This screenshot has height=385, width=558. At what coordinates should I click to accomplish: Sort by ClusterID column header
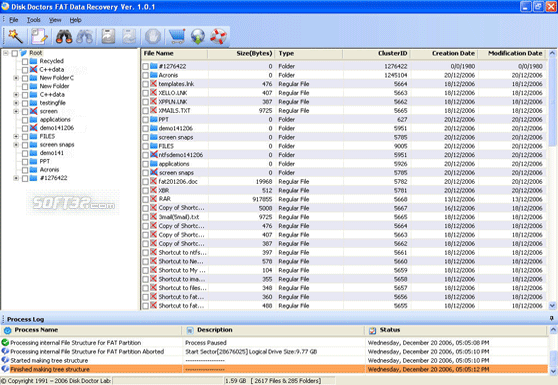pyautogui.click(x=376, y=53)
